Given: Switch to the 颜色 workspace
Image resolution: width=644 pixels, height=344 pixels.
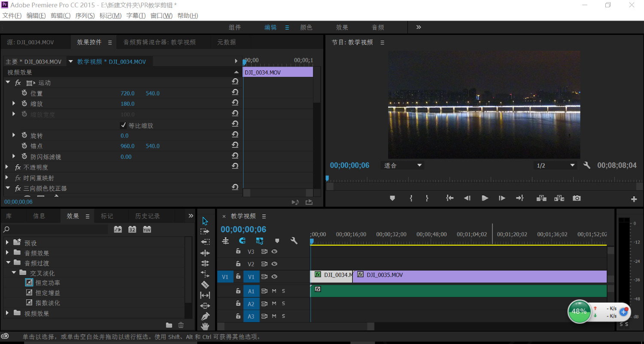Looking at the screenshot, I should pos(306,27).
